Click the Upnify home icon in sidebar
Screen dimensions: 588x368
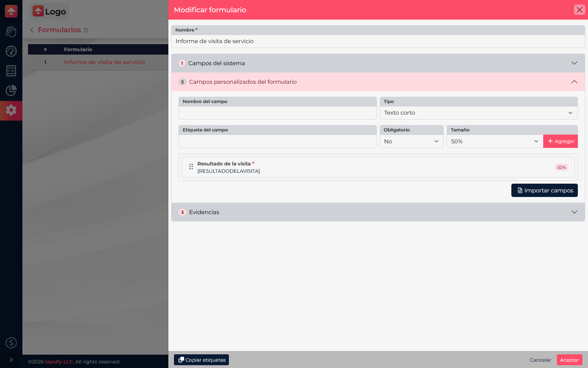click(11, 11)
